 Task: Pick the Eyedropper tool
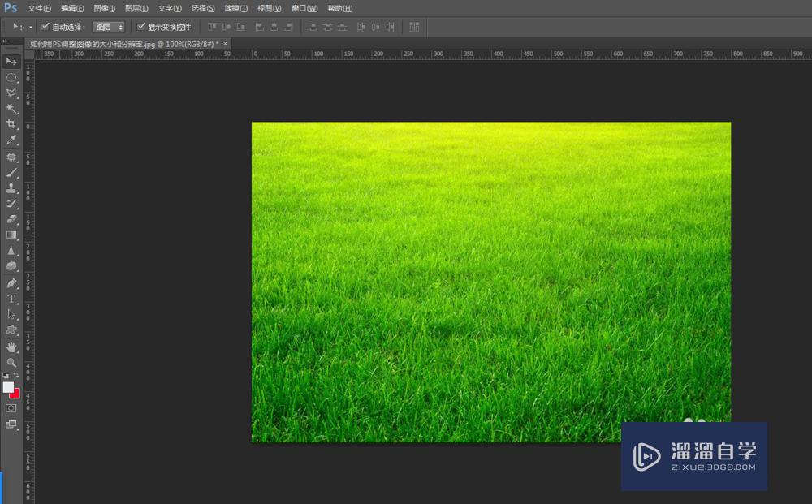click(x=11, y=140)
